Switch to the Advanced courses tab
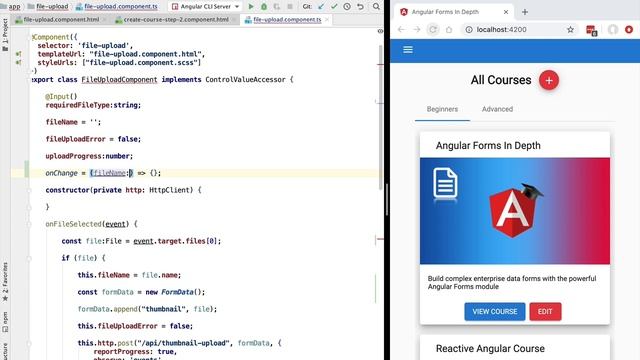640x360 pixels. (x=497, y=109)
